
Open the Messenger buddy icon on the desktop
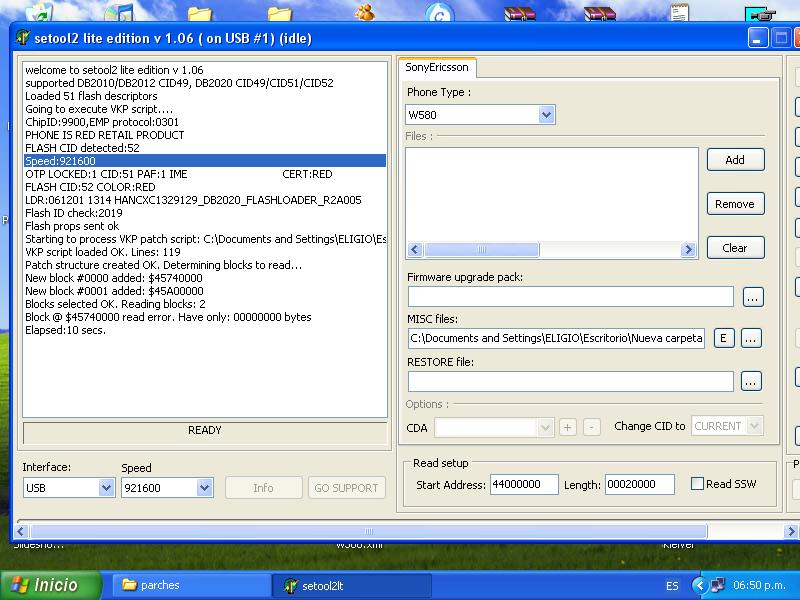365,12
